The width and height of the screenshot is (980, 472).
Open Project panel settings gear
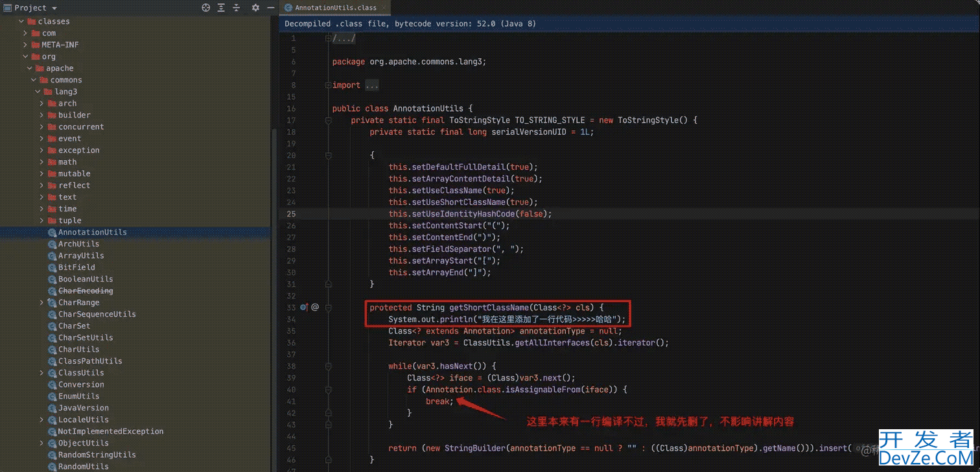click(255, 8)
